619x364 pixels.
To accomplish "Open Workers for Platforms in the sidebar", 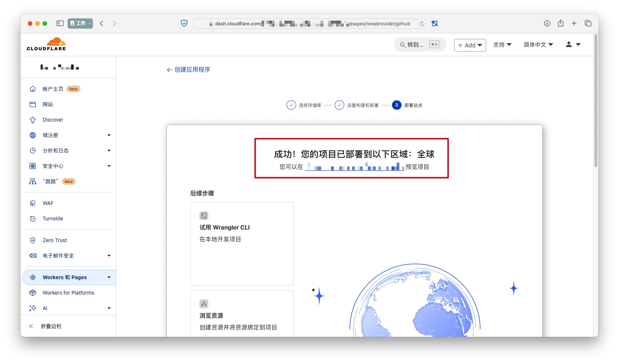I will click(68, 293).
